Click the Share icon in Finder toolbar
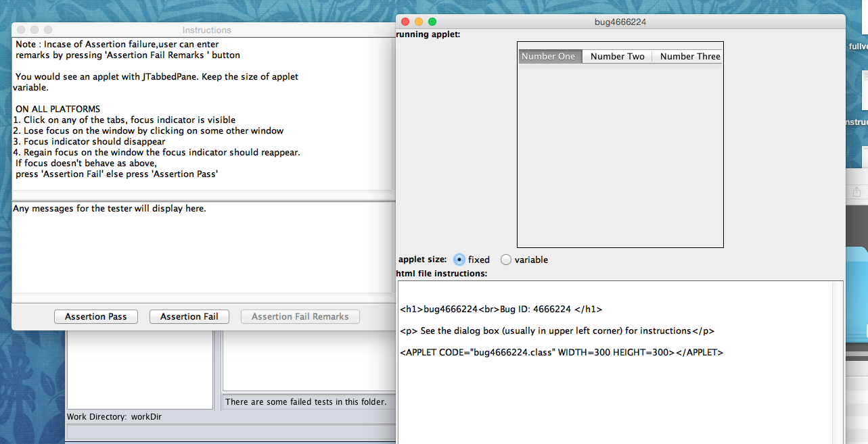Screen dimensions: 868x444 coord(856,193)
